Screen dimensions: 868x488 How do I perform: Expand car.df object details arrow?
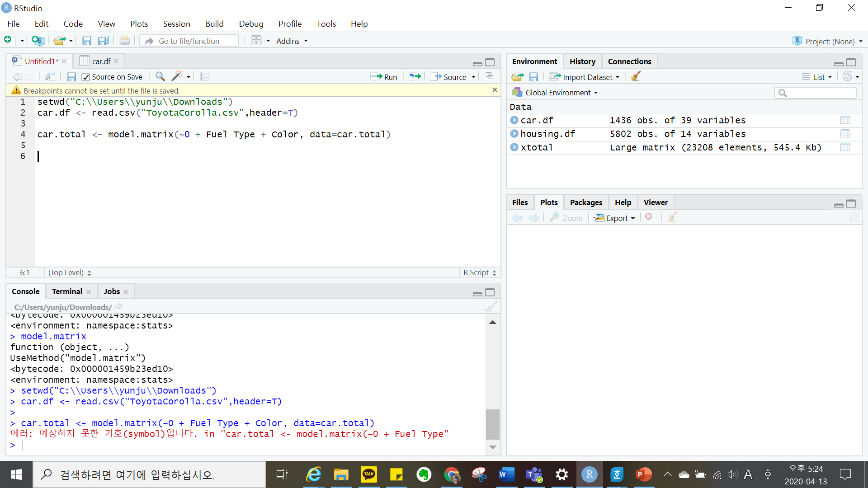[x=514, y=120]
